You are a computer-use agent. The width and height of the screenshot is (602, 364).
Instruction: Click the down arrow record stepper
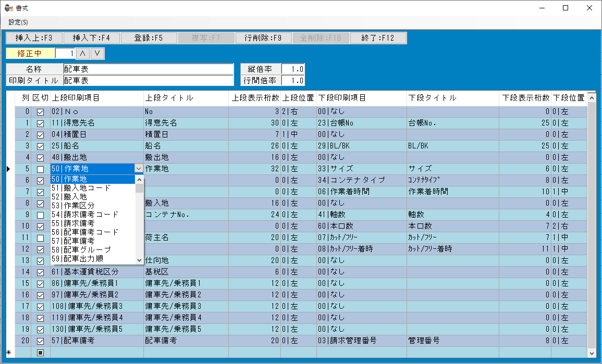point(97,53)
